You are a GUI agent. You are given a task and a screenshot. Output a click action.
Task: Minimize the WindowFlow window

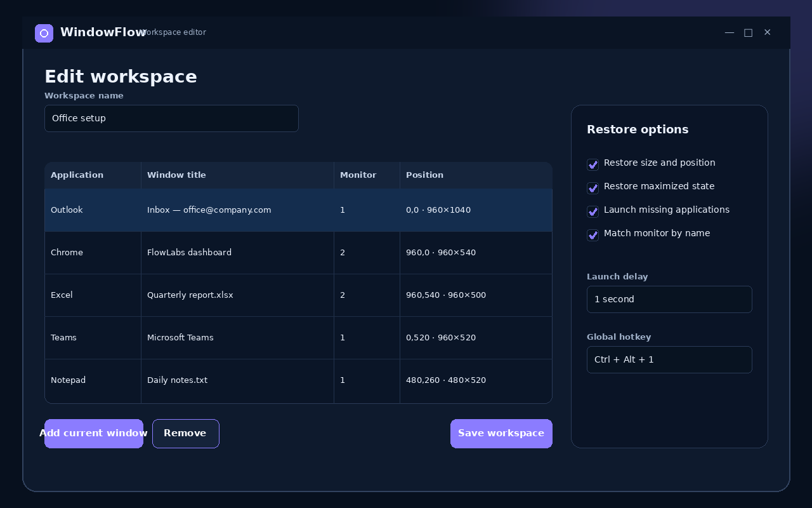point(730,32)
